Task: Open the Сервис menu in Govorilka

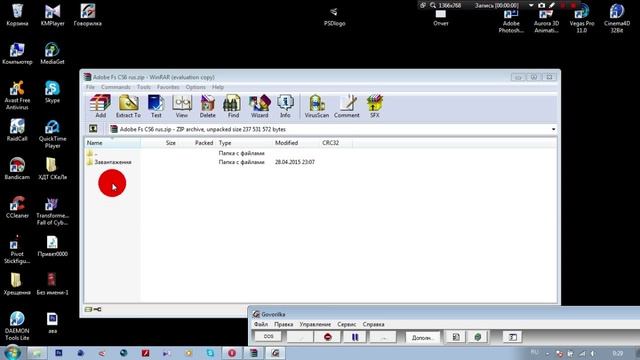Action: (347, 324)
